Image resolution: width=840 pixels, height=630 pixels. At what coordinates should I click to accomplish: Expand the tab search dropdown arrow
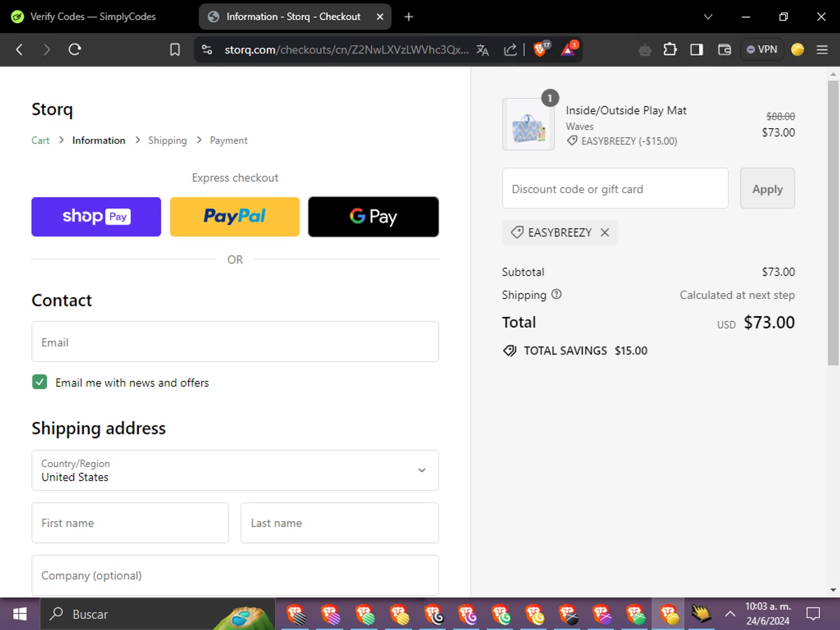tap(708, 17)
